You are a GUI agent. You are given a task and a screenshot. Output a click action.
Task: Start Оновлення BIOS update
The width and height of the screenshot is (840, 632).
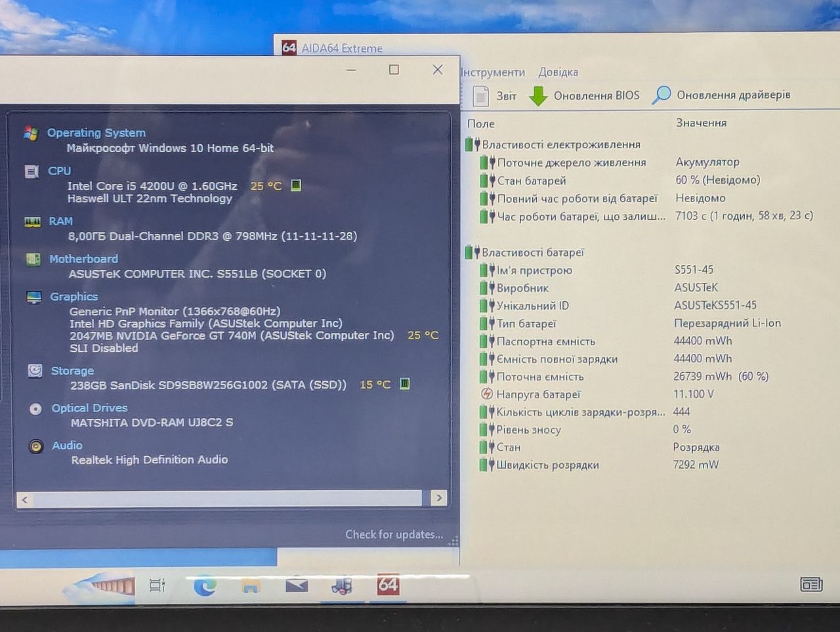585,96
